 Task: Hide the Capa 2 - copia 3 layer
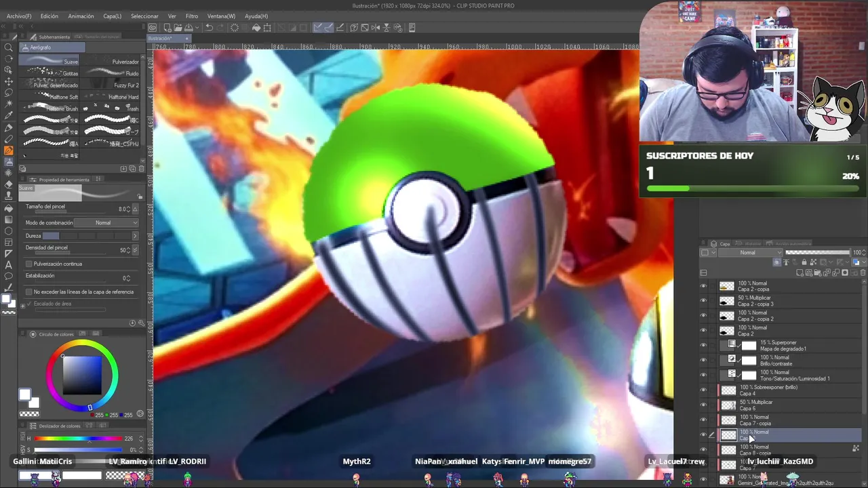click(703, 301)
